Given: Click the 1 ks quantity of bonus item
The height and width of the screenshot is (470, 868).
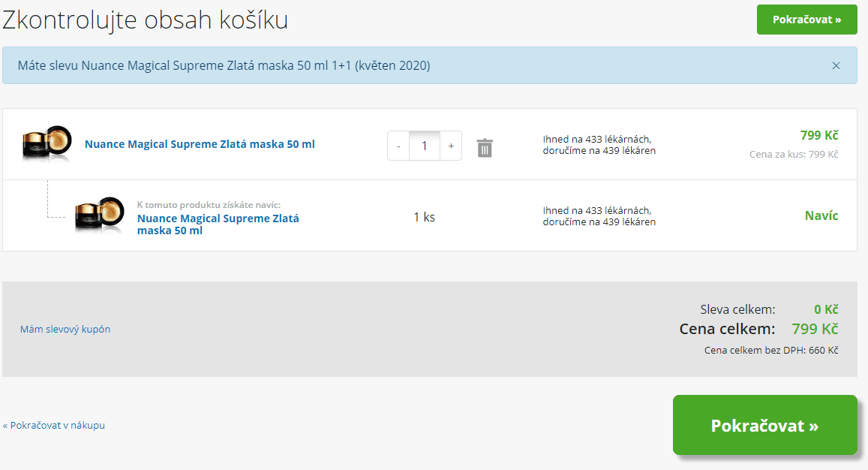Looking at the screenshot, I should coord(425,217).
